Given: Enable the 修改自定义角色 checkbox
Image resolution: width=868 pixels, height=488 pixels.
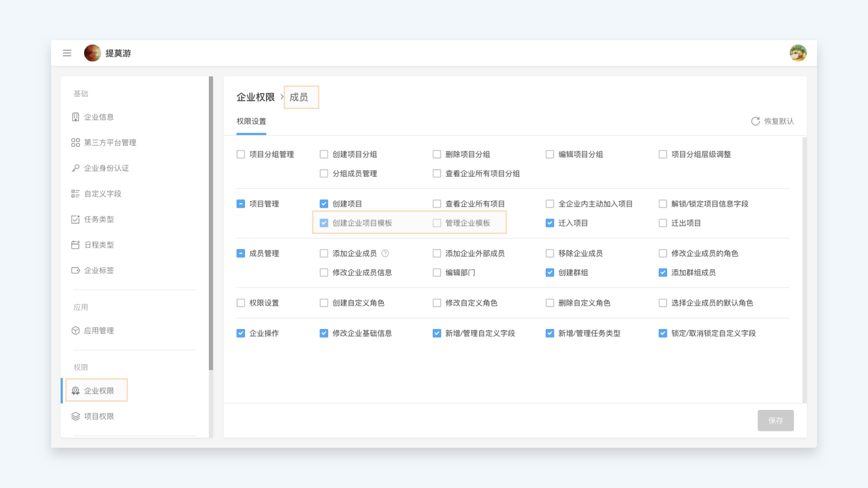Looking at the screenshot, I should point(437,303).
